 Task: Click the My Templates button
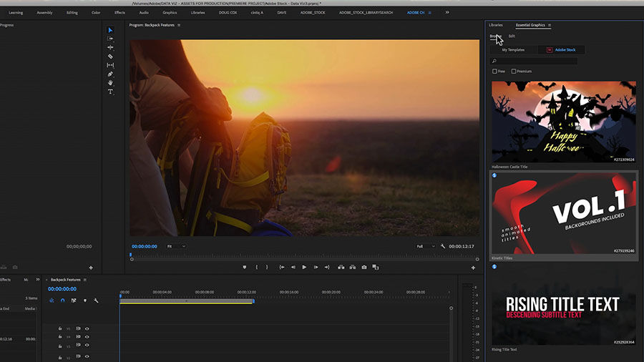coord(512,50)
